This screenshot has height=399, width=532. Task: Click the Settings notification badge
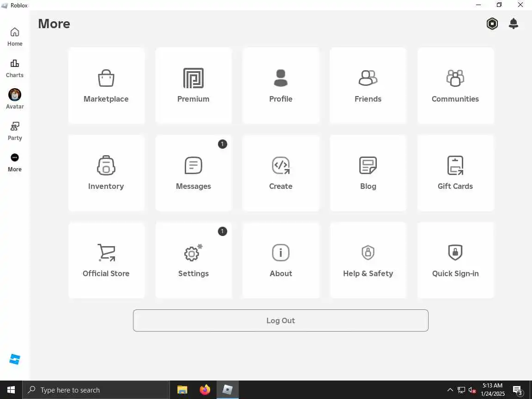coord(222,231)
